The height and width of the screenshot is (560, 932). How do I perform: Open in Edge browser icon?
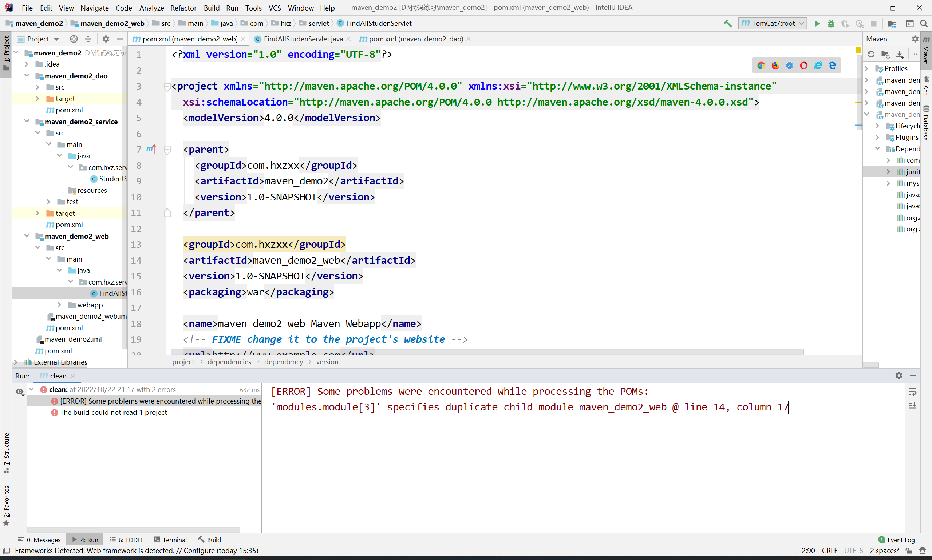click(x=832, y=65)
